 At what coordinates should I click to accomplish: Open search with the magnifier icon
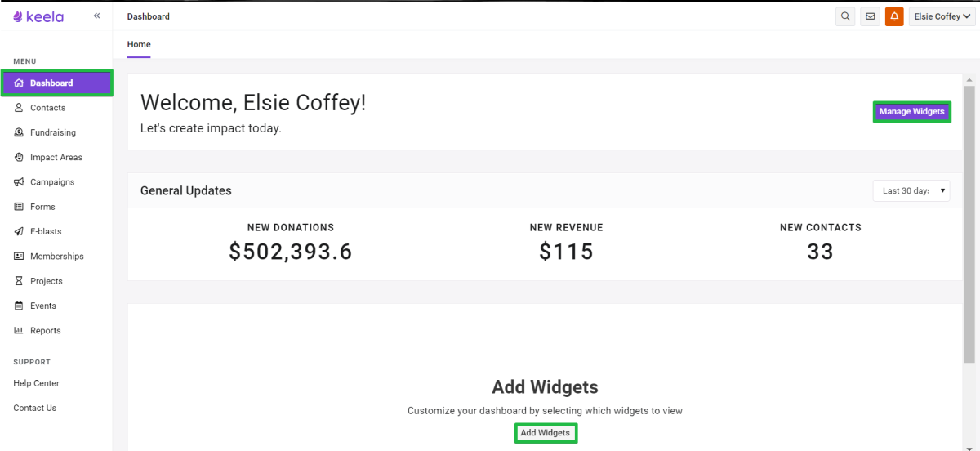pyautogui.click(x=845, y=16)
